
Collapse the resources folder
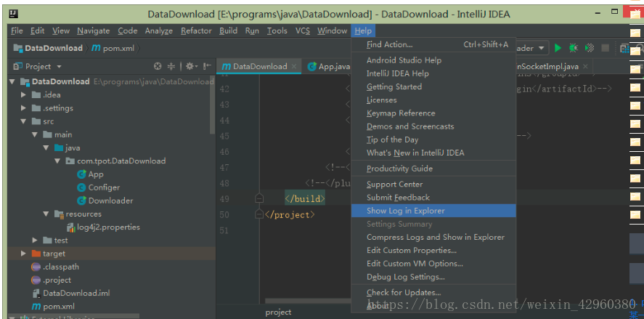tap(46, 214)
